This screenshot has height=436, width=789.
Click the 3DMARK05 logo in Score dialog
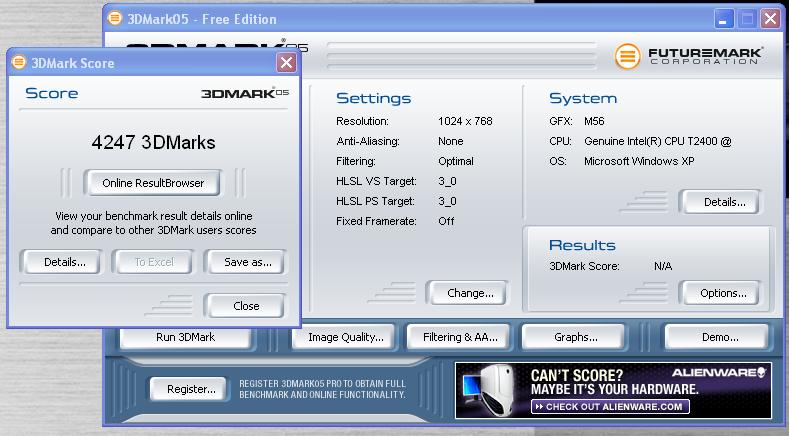[x=245, y=93]
